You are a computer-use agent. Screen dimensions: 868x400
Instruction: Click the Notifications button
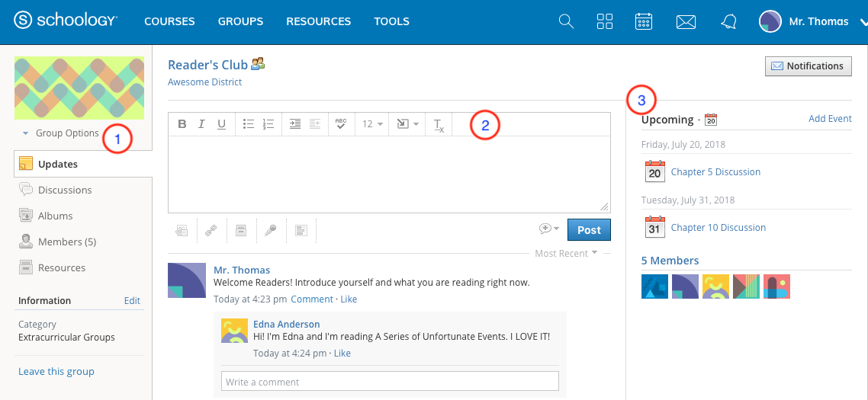(809, 66)
